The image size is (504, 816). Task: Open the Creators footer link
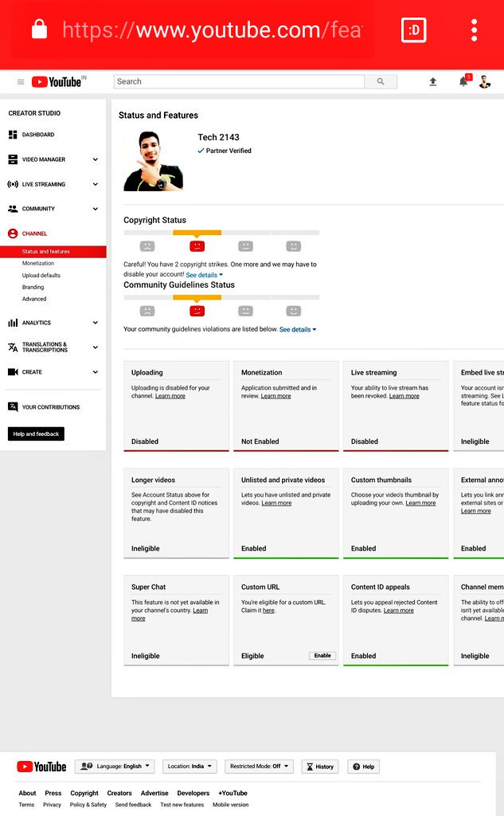tap(119, 793)
